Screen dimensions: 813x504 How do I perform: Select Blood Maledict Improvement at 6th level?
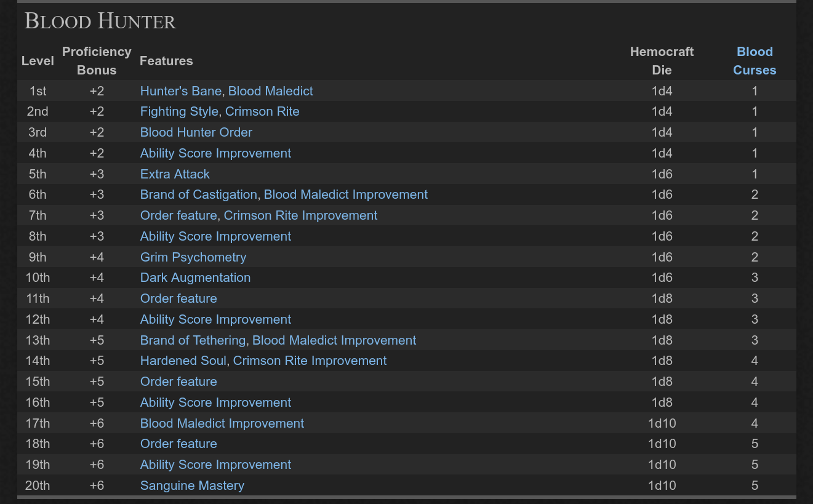(x=345, y=194)
